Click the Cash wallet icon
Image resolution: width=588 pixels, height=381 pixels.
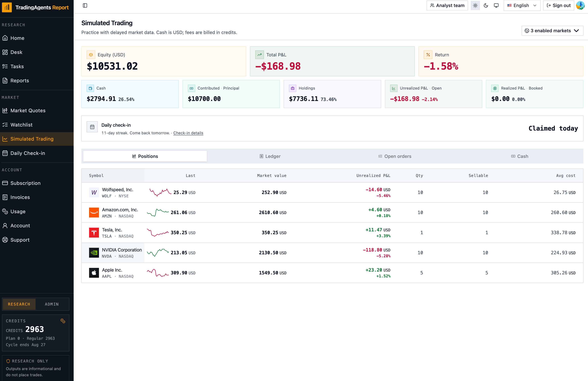point(90,88)
